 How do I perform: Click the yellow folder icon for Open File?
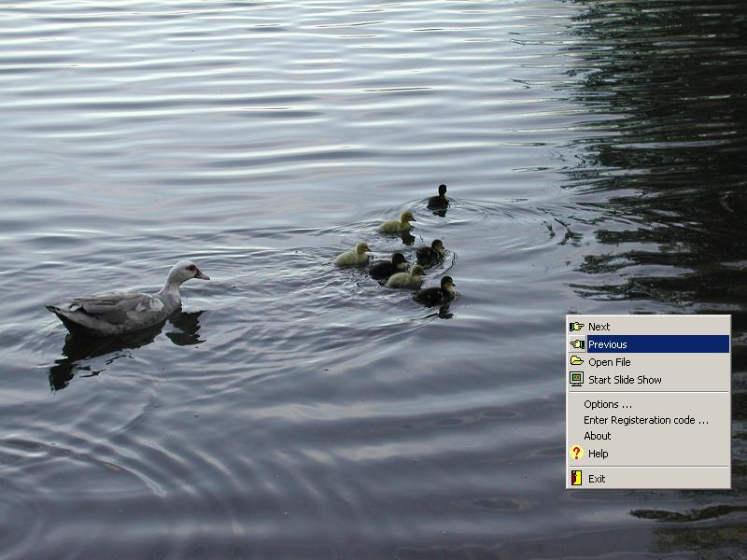click(576, 361)
